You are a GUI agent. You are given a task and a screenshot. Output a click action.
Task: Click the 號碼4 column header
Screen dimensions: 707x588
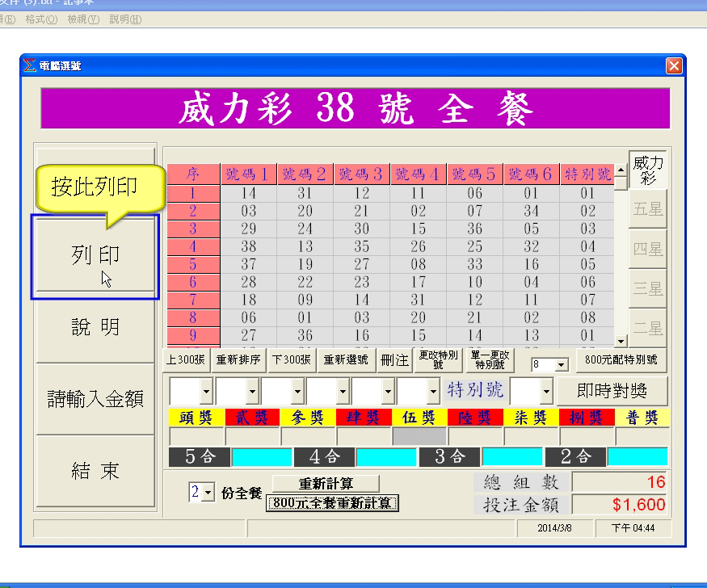coord(418,174)
